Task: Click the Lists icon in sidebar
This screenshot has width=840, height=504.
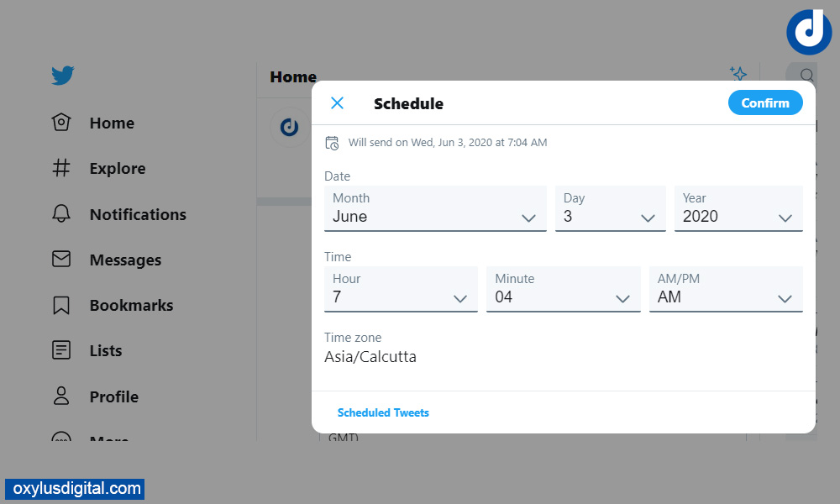Action: 61,350
